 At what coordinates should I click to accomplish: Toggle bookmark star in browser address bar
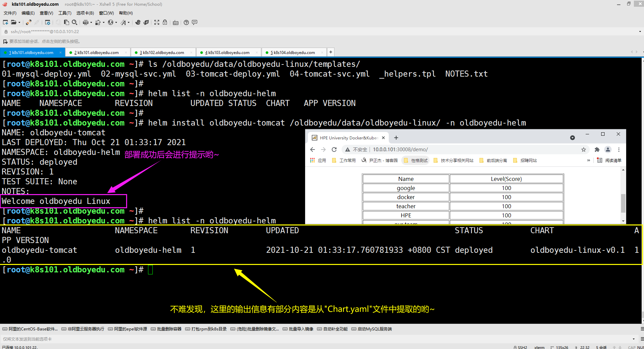[x=584, y=150]
